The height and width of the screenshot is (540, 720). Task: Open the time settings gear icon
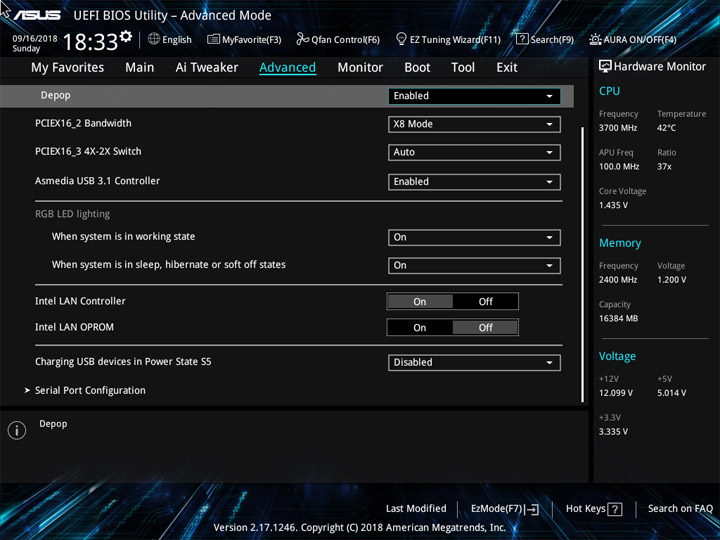pyautogui.click(x=126, y=36)
